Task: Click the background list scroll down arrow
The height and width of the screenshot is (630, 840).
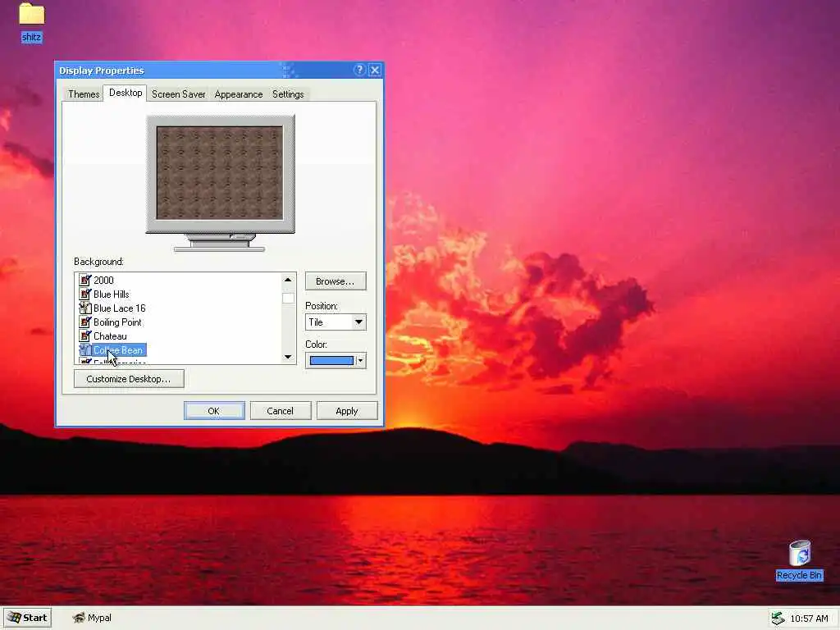Action: (288, 357)
